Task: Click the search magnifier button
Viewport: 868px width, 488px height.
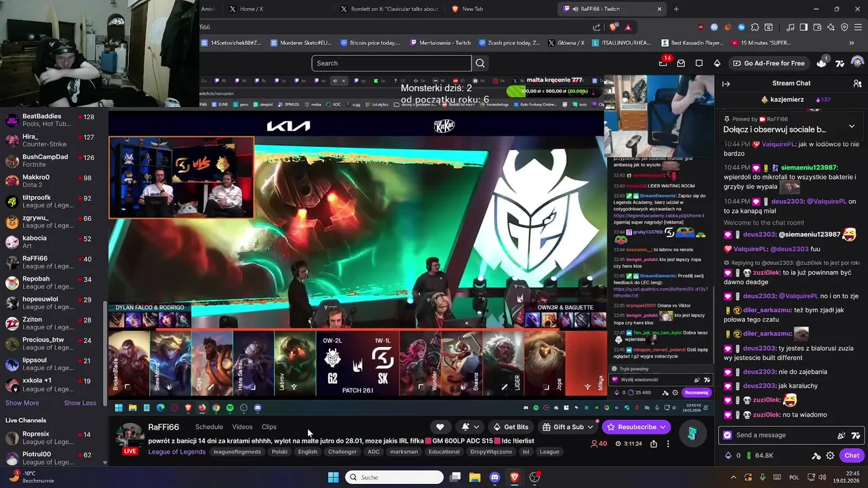Action: tap(480, 63)
